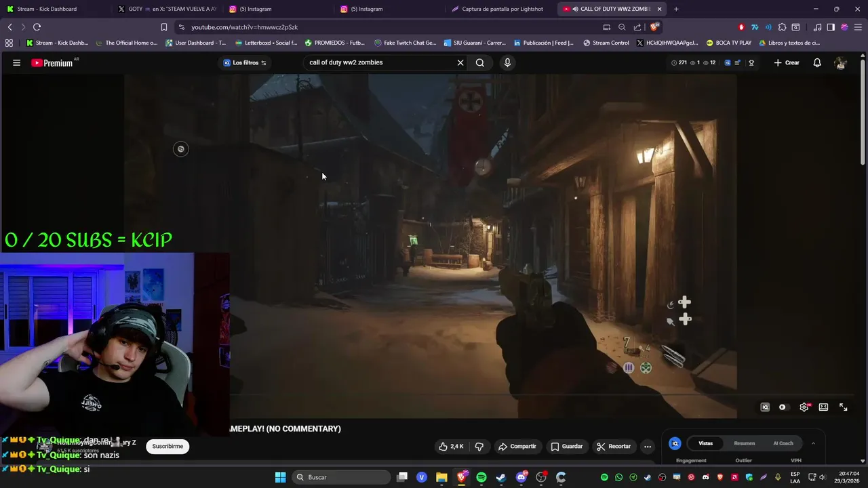Image resolution: width=868 pixels, height=488 pixels.
Task: Open a new browser tab
Action: 676,9
